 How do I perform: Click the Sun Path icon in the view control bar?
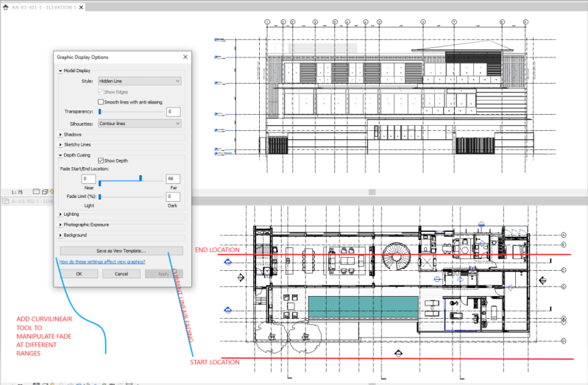[x=52, y=191]
